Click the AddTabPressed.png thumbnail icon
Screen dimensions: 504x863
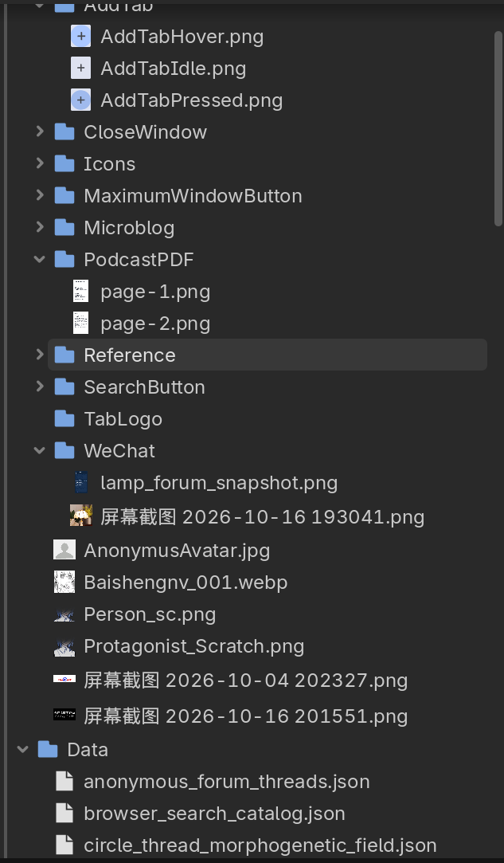click(x=81, y=100)
